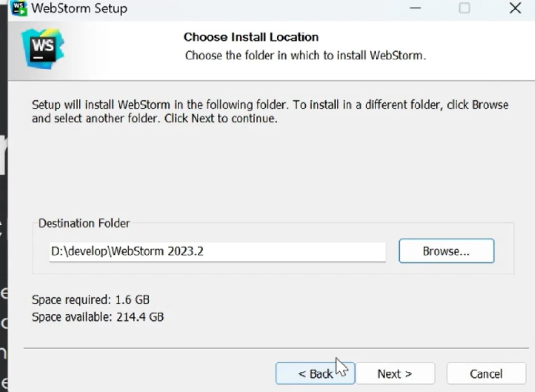Click the 'Choose Install Location' heading
Image resolution: width=535 pixels, height=392 pixels.
coord(251,37)
